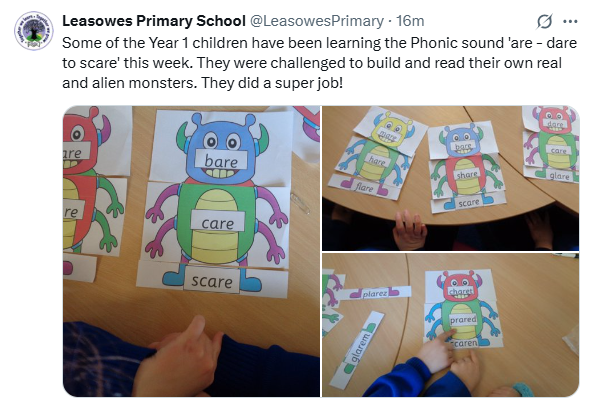Screen dimensions: 590x405
Task: Open the more options ellipsis menu
Action: [570, 21]
